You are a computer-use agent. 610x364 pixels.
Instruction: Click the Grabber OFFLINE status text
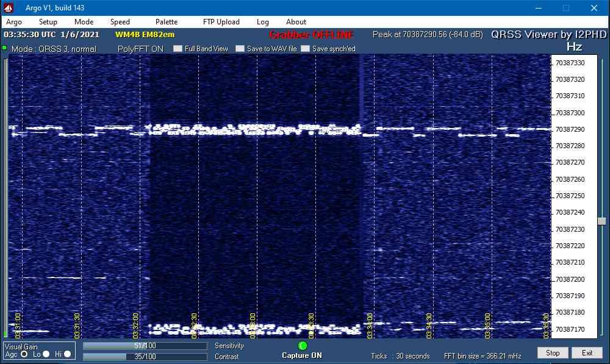coord(312,35)
